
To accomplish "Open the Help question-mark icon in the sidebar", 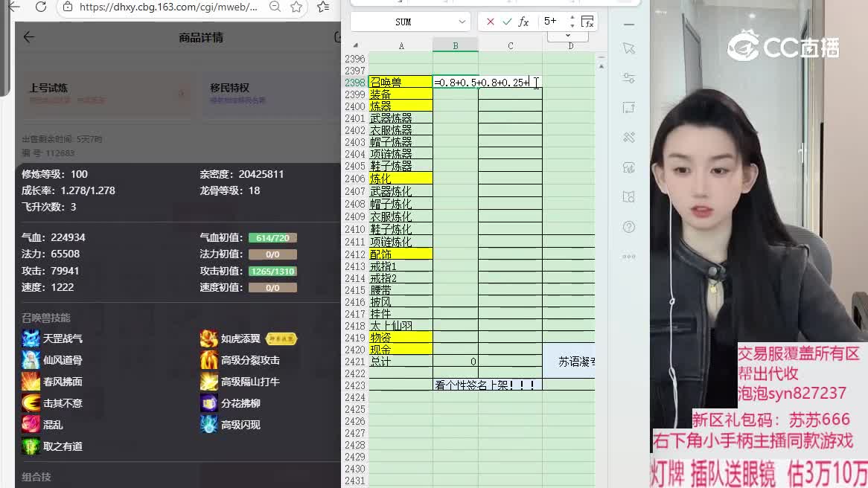I will pyautogui.click(x=628, y=227).
